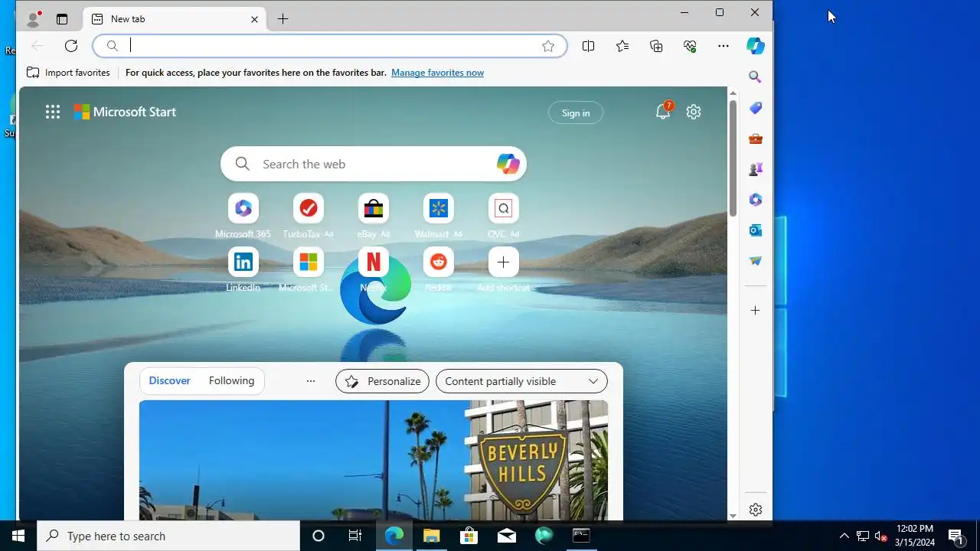
Task: Open a new tab with plus button
Action: 283,19
